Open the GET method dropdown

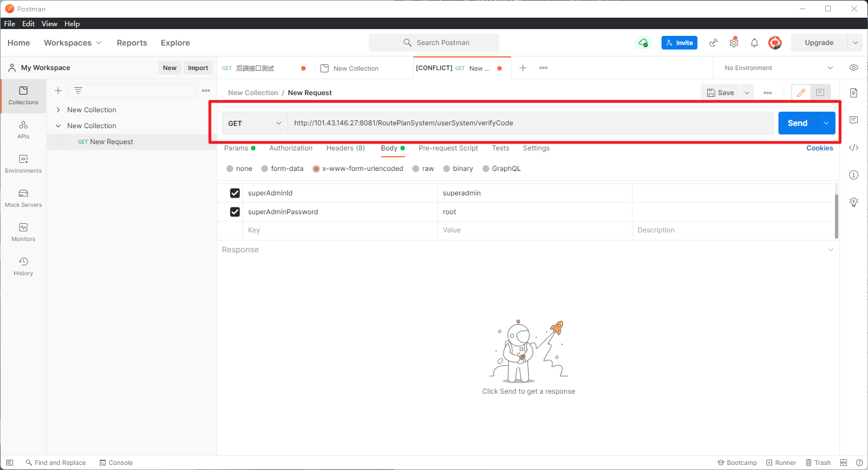pos(255,123)
